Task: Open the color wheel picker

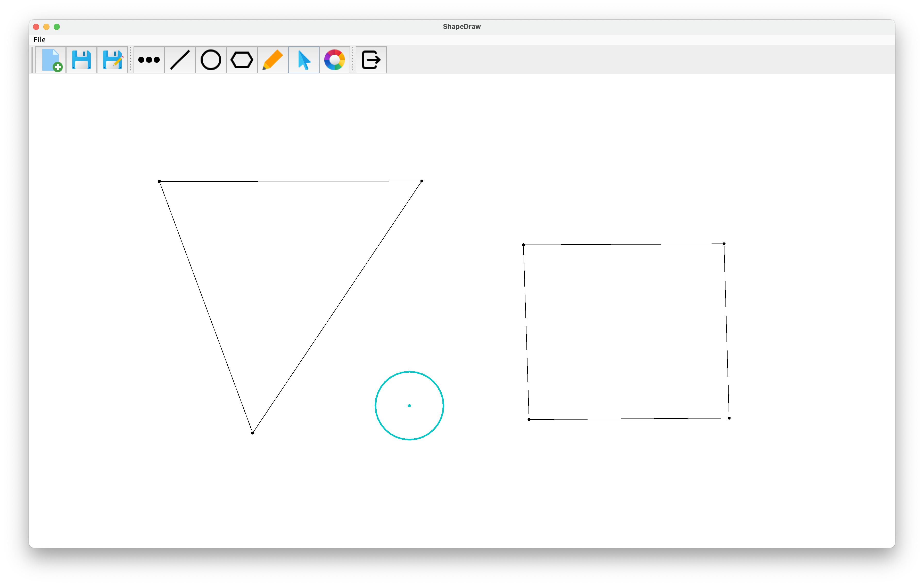Action: click(x=335, y=60)
